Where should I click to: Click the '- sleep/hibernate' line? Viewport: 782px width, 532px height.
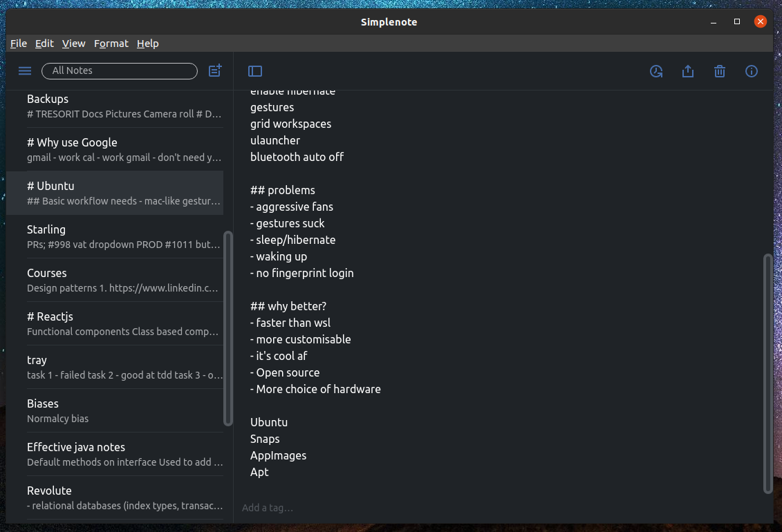[292, 240]
